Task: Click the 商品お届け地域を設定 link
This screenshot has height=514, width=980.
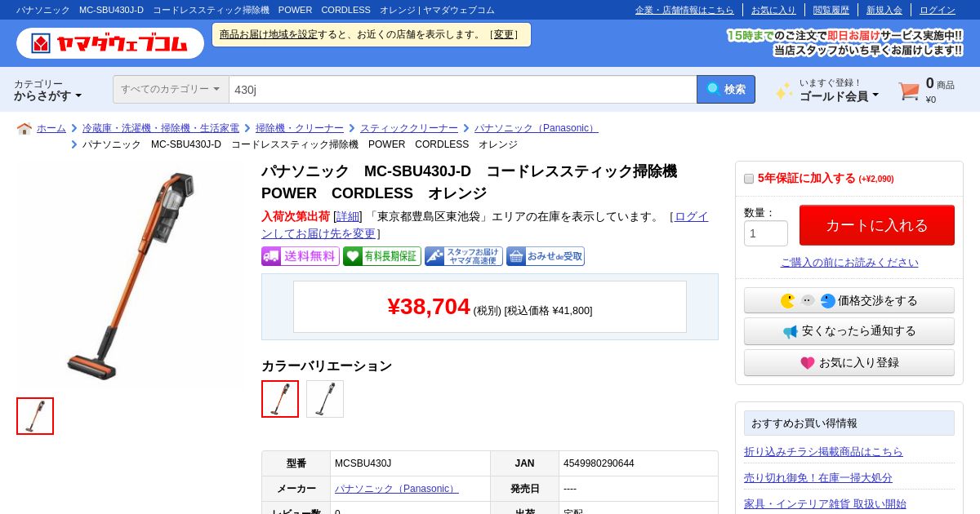Action: pyautogui.click(x=269, y=34)
